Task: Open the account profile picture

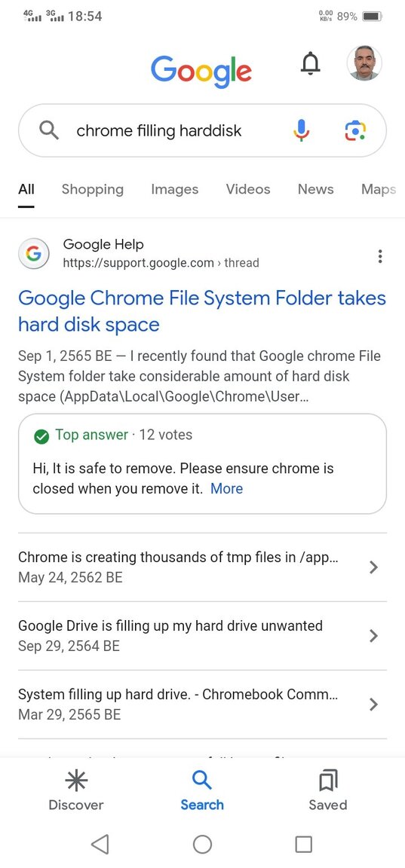Action: [364, 63]
